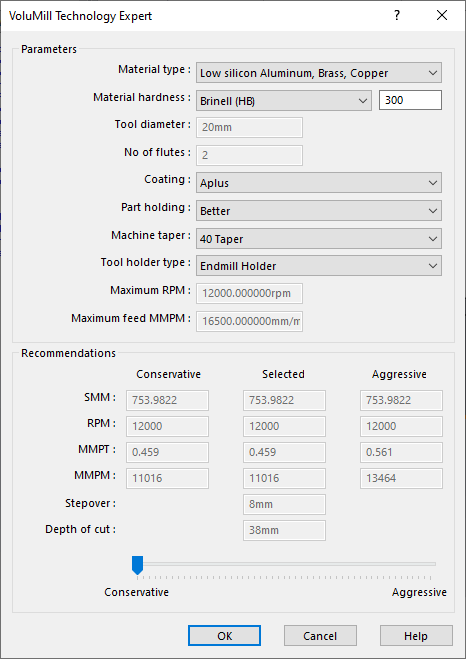Click the blue Conservative/Aggressive slider thumb
This screenshot has width=466, height=659.
click(x=137, y=565)
